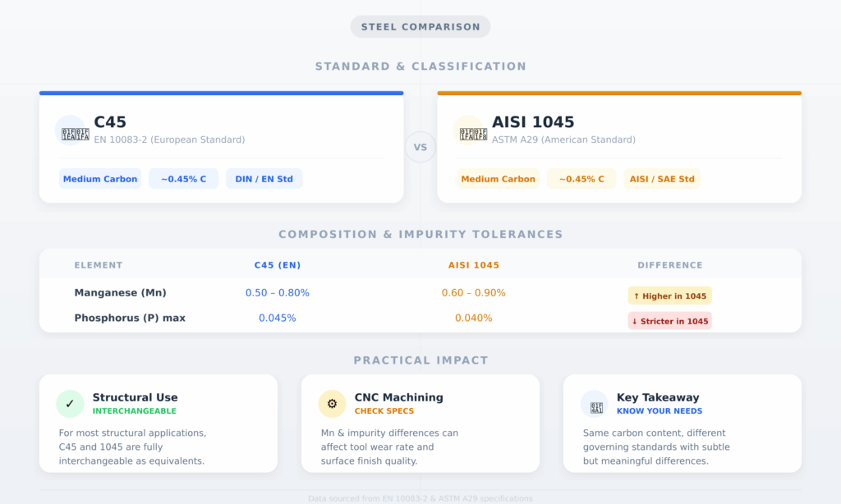Click the AISI 1045 flag icon

click(x=468, y=130)
